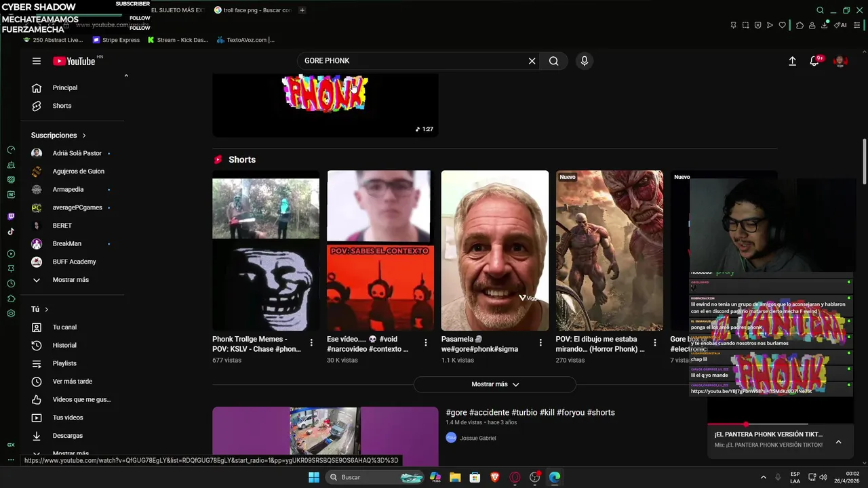Open the TextoAVoz.com bookmark
The width and height of the screenshot is (868, 488).
245,40
